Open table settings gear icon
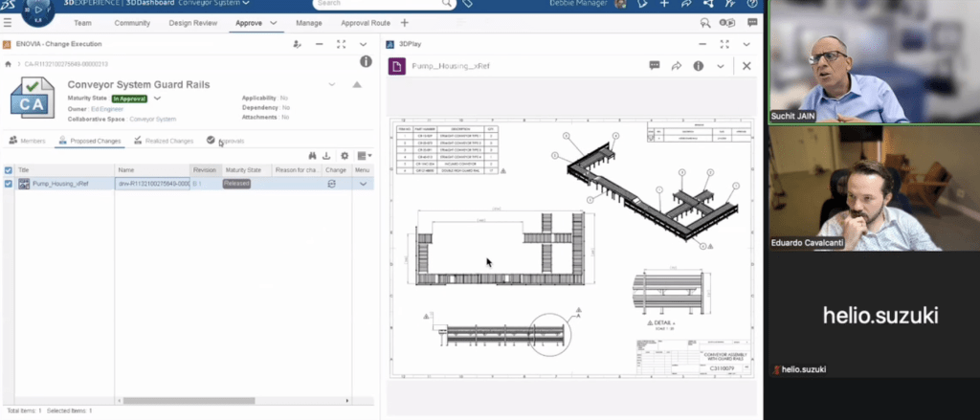This screenshot has width=980, height=420. point(345,156)
